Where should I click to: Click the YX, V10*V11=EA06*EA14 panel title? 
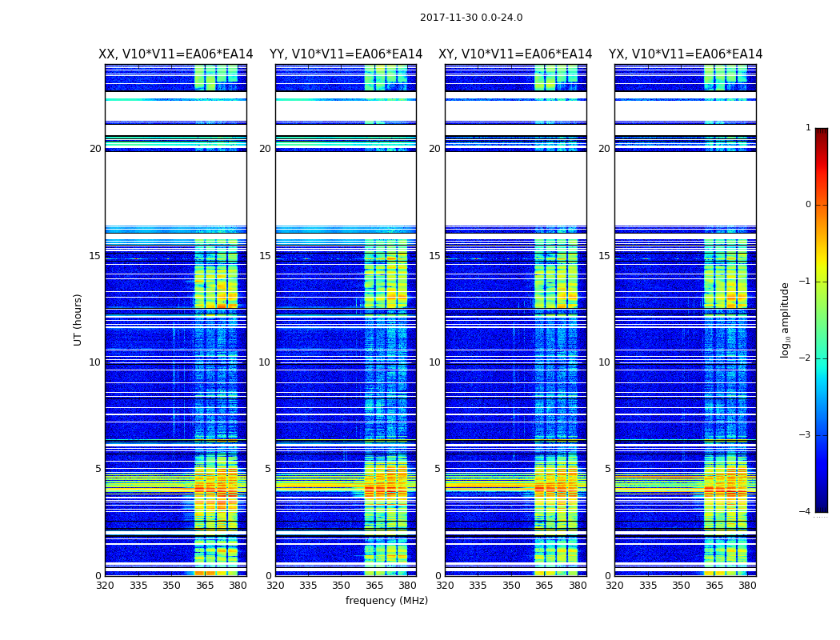coord(685,54)
